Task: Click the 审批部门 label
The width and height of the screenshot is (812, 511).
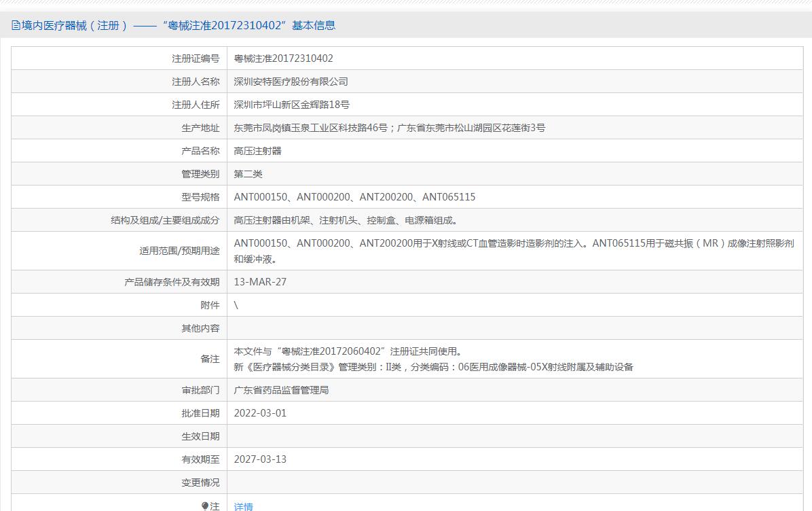Action: pos(200,390)
